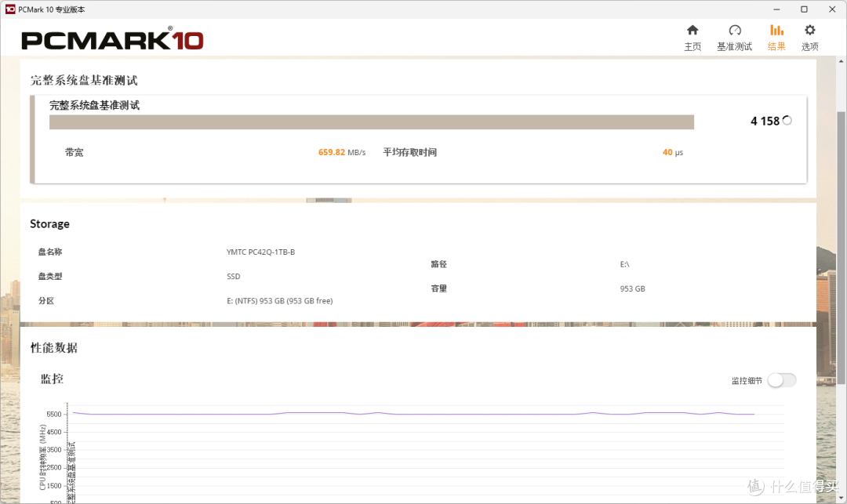Screen dimensions: 847x504
Task: Click the CPU clock frequency line in the chart
Action: click(x=413, y=413)
